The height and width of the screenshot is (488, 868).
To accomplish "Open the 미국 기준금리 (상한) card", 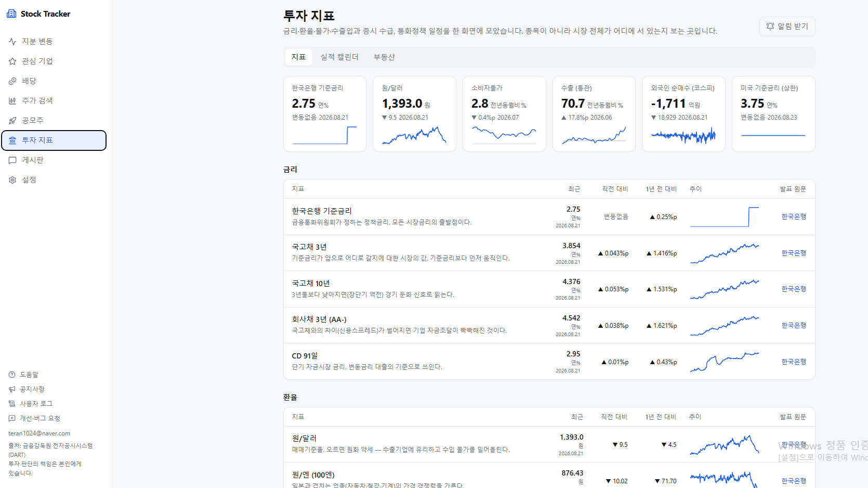I will click(x=773, y=114).
